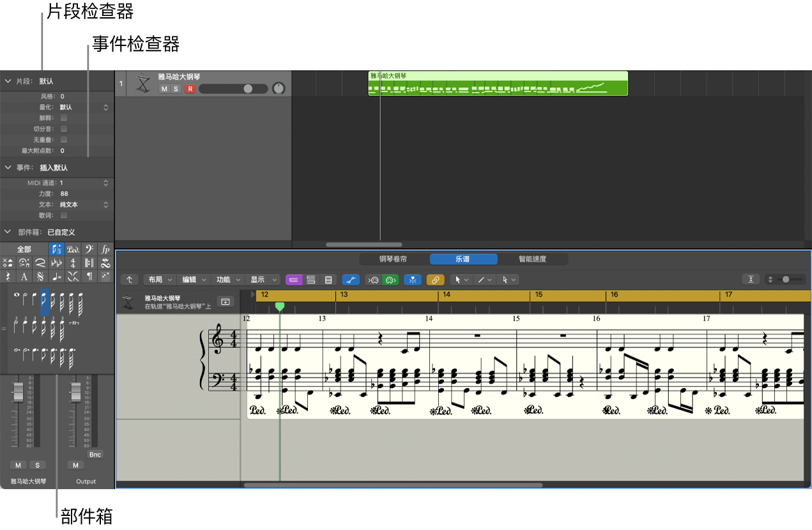The image size is (812, 530).
Task: Select the chord grid group icon
Action: click(x=105, y=276)
